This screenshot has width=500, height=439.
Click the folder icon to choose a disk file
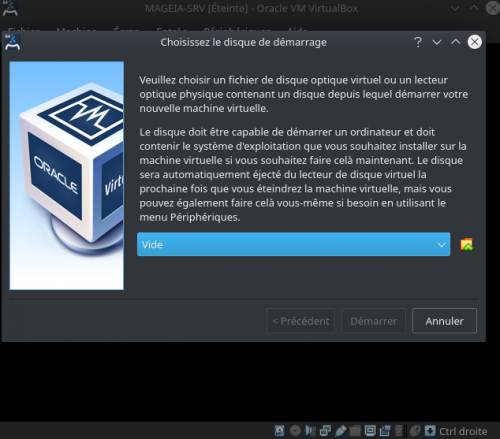466,244
